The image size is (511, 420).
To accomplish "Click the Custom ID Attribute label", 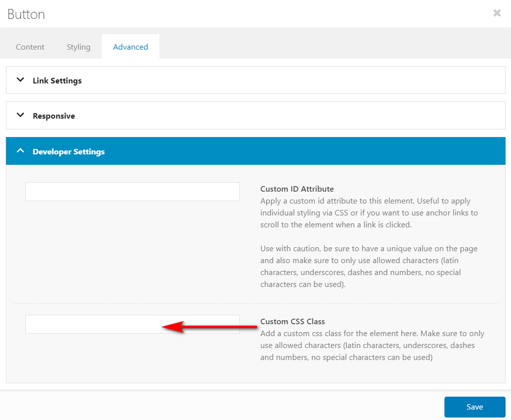I will 297,189.
